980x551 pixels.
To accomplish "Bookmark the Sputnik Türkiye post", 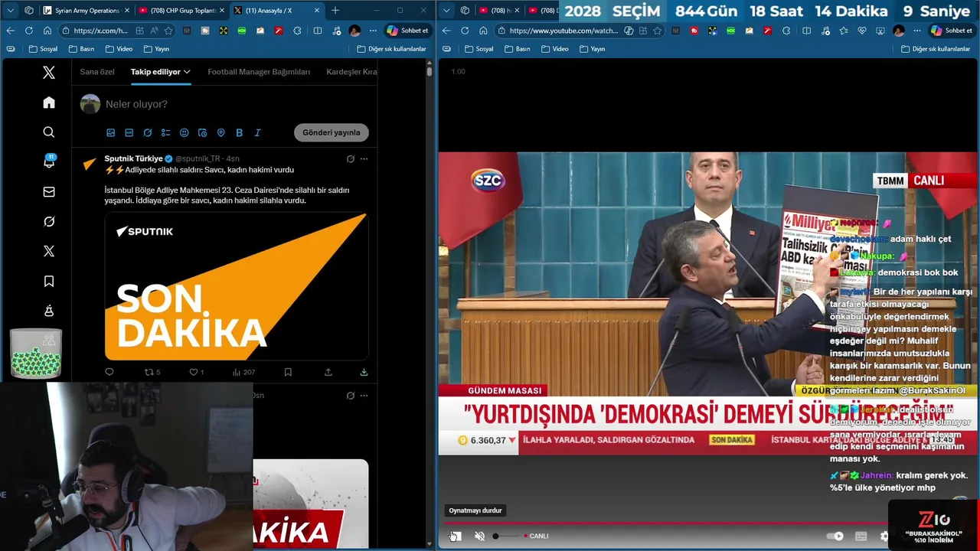I will point(288,372).
